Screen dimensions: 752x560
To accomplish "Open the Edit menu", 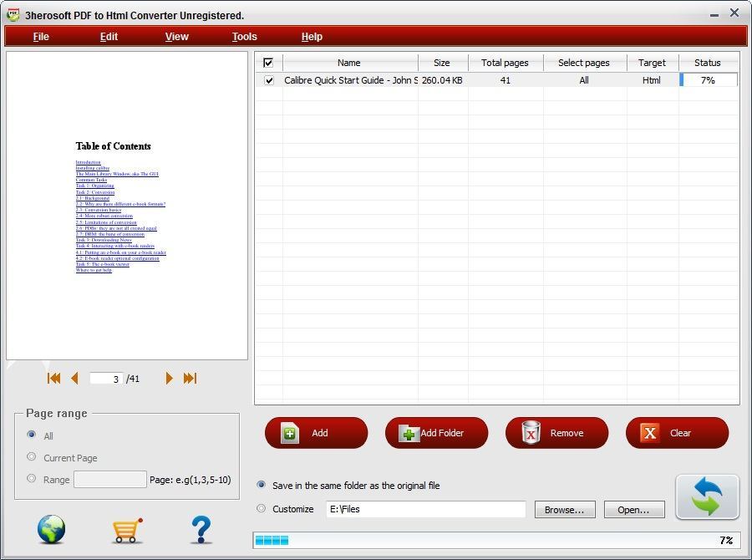I will coord(109,37).
